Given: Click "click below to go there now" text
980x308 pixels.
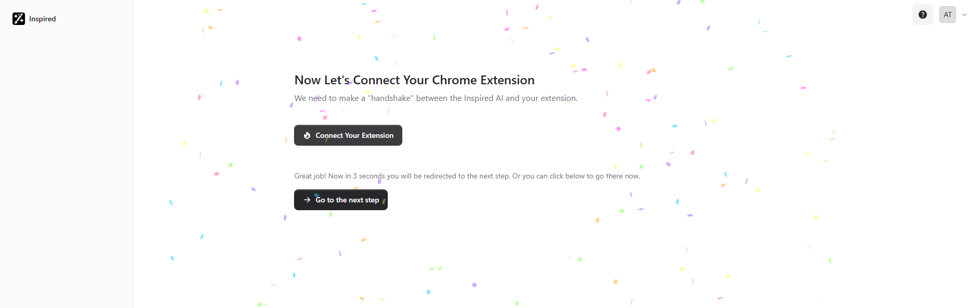Looking at the screenshot, I should 594,176.
